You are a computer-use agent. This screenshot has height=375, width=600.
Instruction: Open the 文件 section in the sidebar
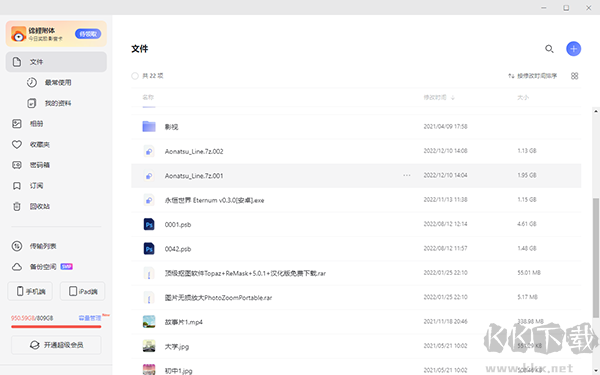tap(56, 62)
